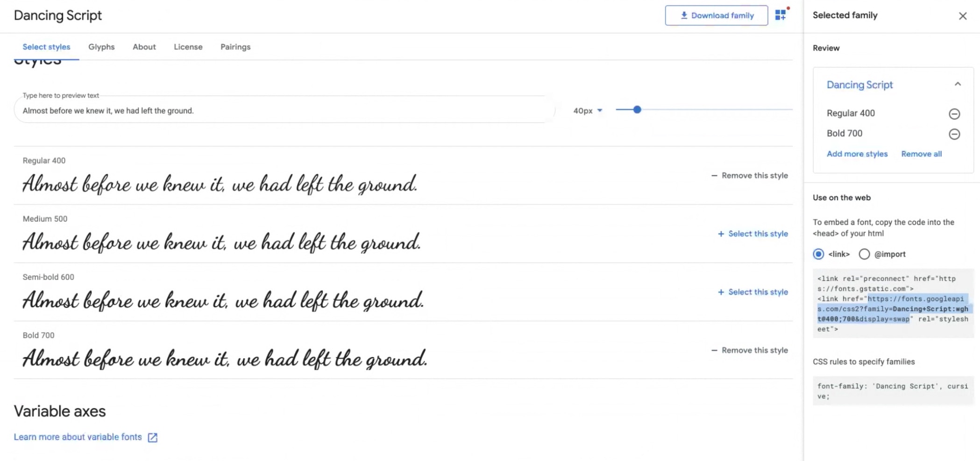Switch to the Glyphs tab
Viewport: 980px width, 461px height.
pos(101,47)
